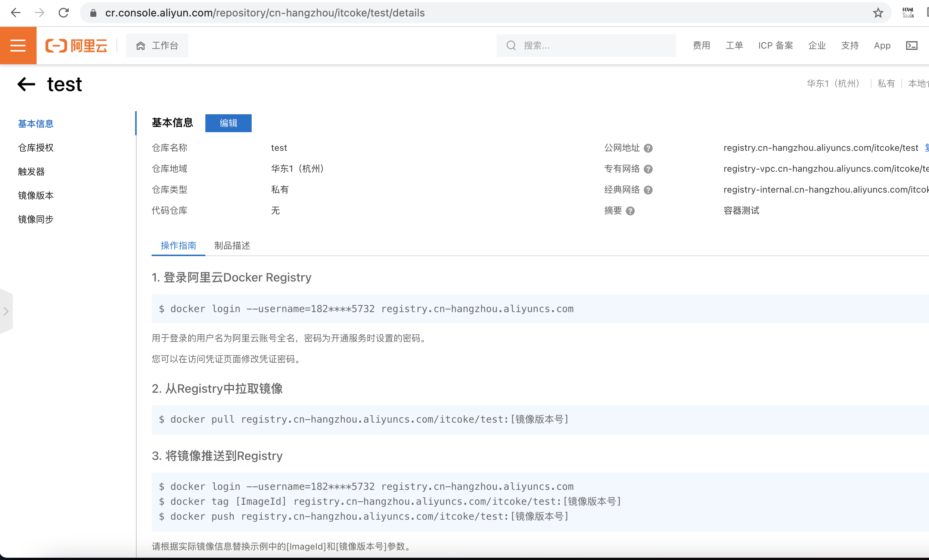The height and width of the screenshot is (560, 929).
Task: Click help icon next to 公网地址
Action: pyautogui.click(x=648, y=148)
